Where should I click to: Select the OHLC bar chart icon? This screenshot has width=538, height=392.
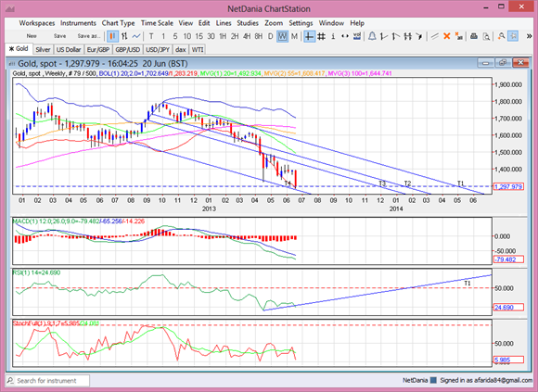(124, 36)
